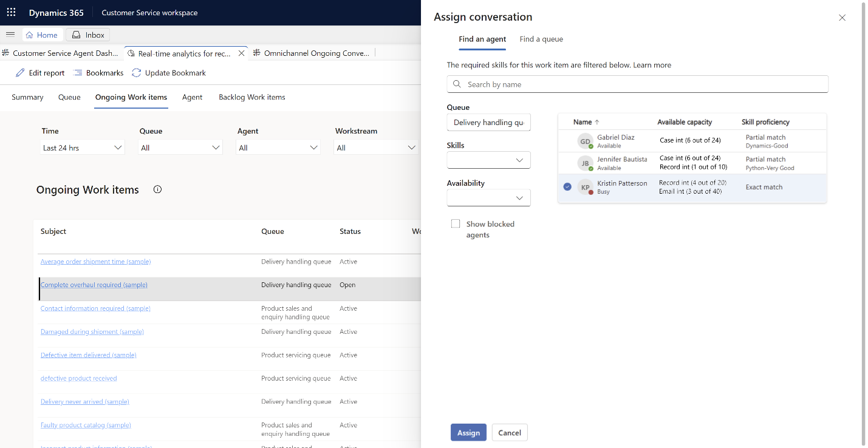Sort by the Subject column header
Image resolution: width=868 pixels, height=448 pixels.
(x=53, y=231)
